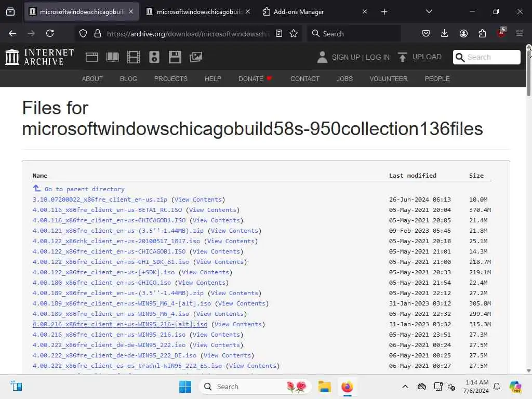Open the Firefox account icon

(x=463, y=33)
